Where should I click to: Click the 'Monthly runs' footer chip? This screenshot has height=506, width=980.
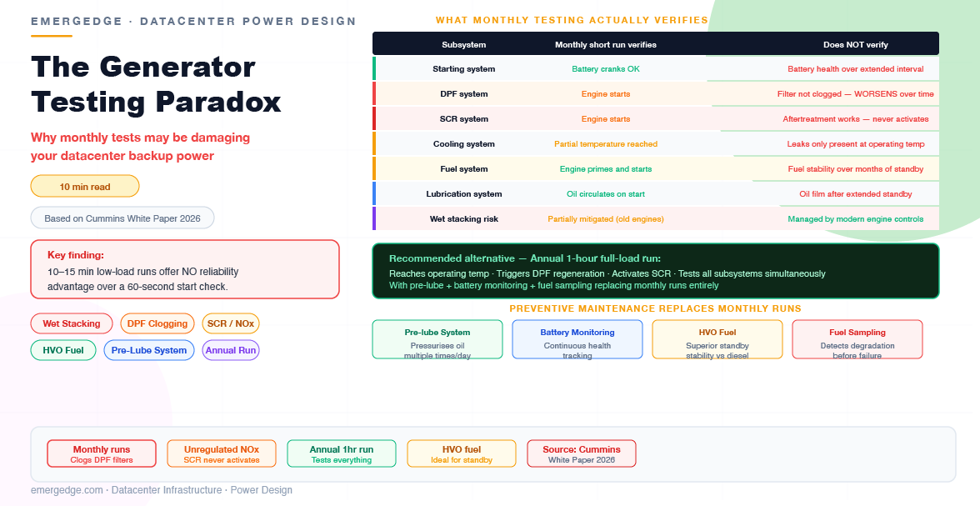click(102, 453)
